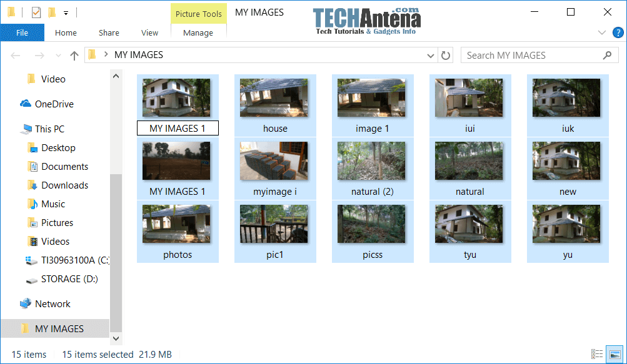Open the Customize Quick Access Toolbar dropdown

[x=66, y=13]
